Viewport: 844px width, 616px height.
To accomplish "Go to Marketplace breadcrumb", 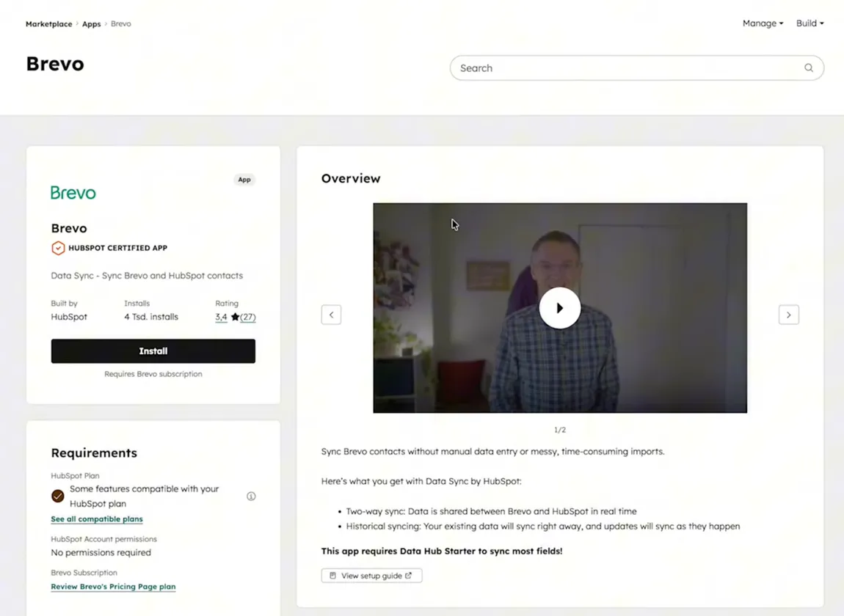I will [49, 23].
